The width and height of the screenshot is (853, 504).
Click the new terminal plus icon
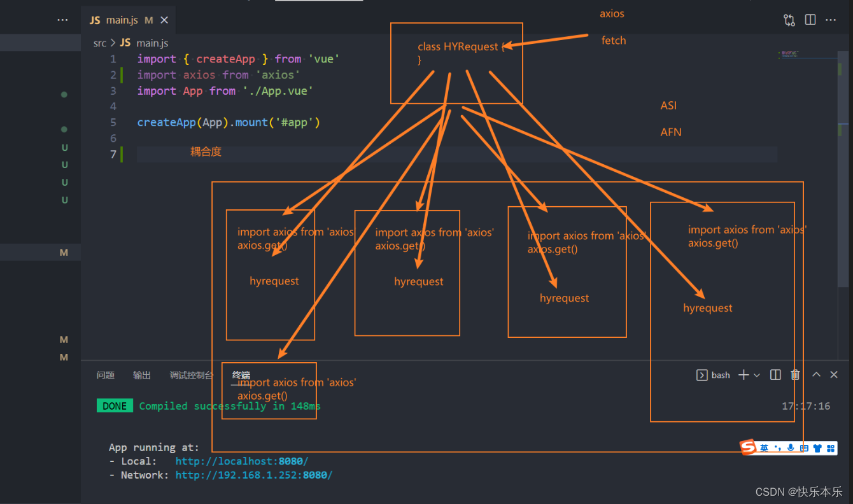[x=743, y=375]
